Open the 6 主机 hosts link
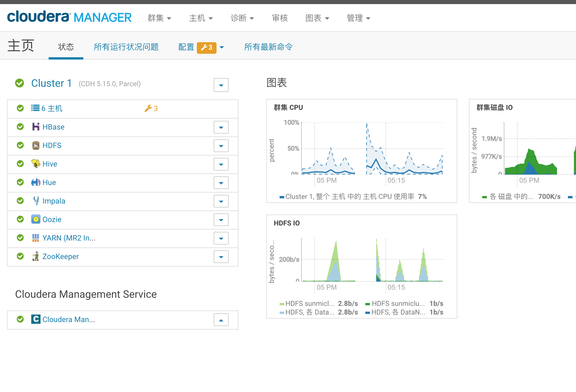 click(x=52, y=108)
